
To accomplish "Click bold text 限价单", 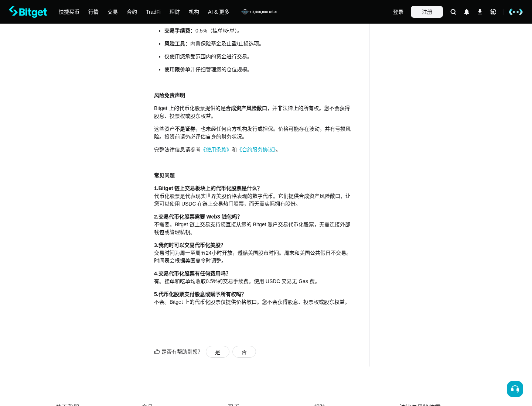I will 183,69.
